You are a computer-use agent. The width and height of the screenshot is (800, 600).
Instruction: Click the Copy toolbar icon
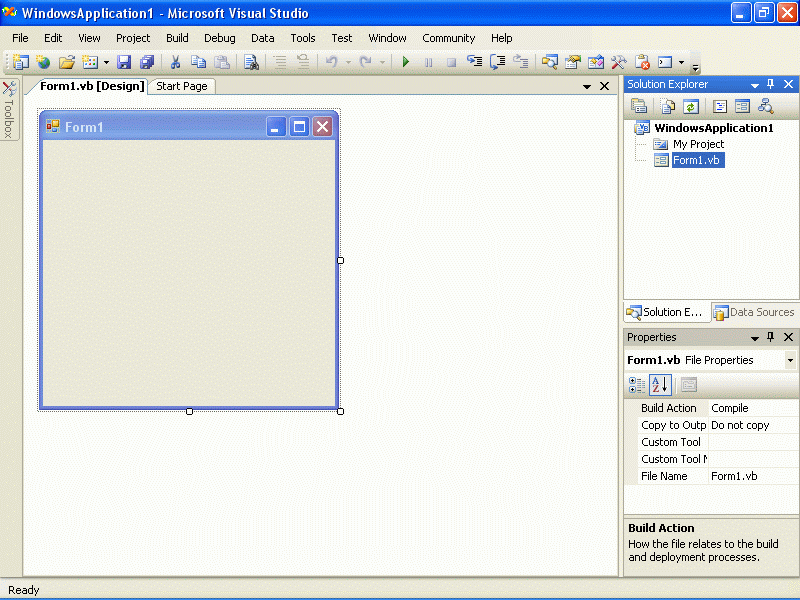[198, 62]
